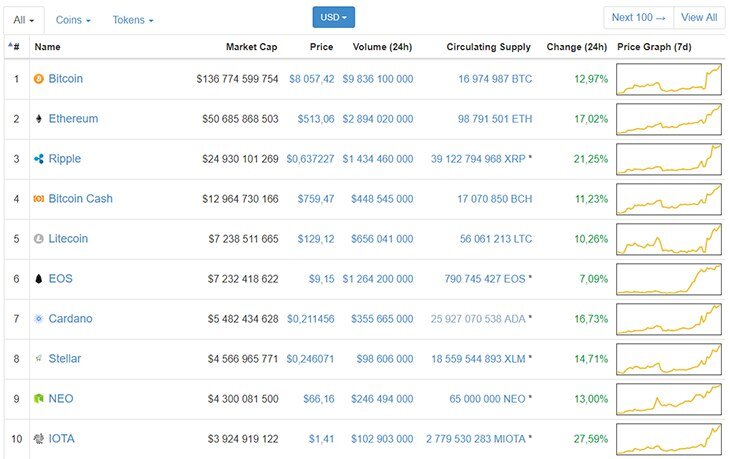The width and height of the screenshot is (730, 459).
Task: Click Bitcoin price $8 057,42
Action: (311, 79)
